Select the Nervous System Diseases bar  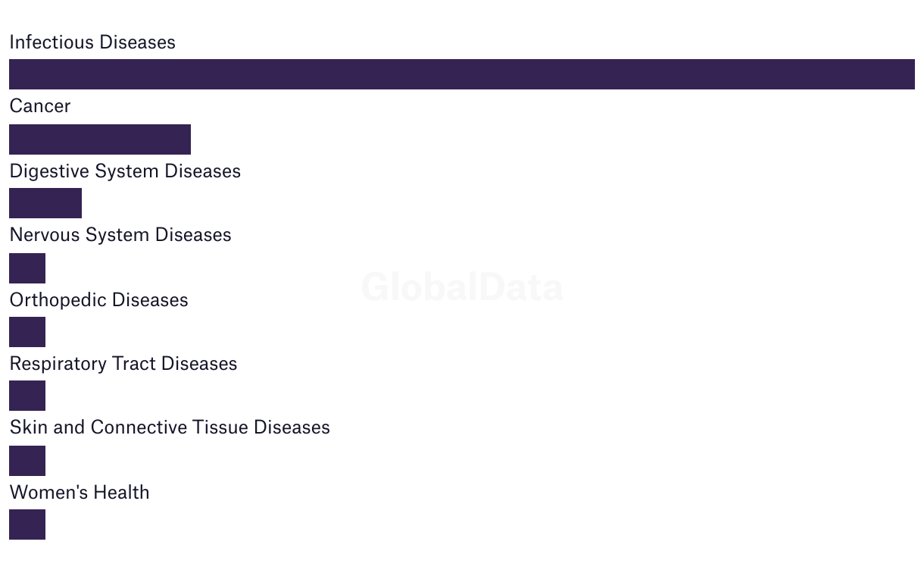(27, 268)
